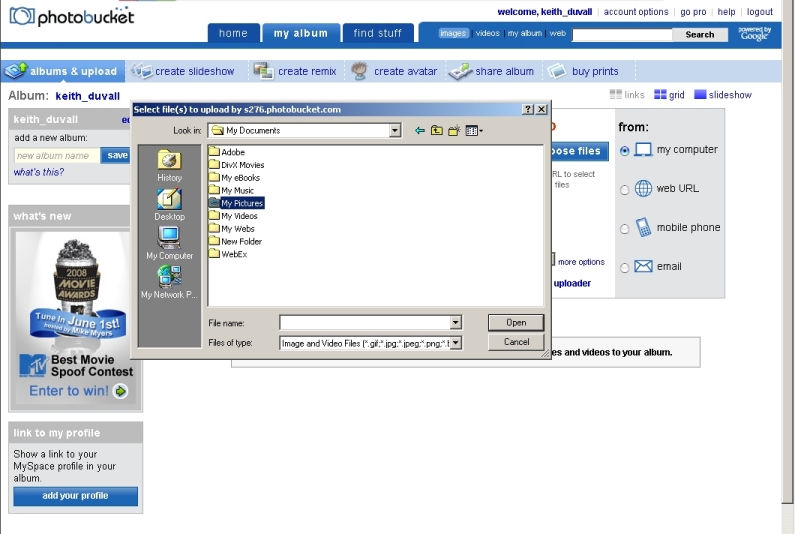The image size is (795, 534).
Task: Click the History icon in places bar
Action: (169, 165)
